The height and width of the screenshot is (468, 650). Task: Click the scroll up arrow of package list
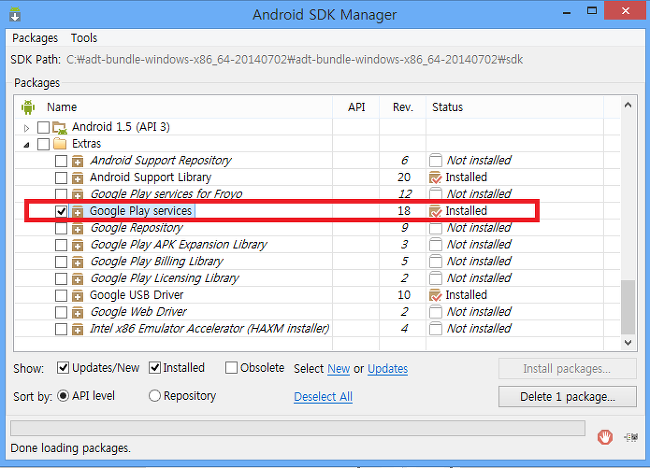pos(628,105)
